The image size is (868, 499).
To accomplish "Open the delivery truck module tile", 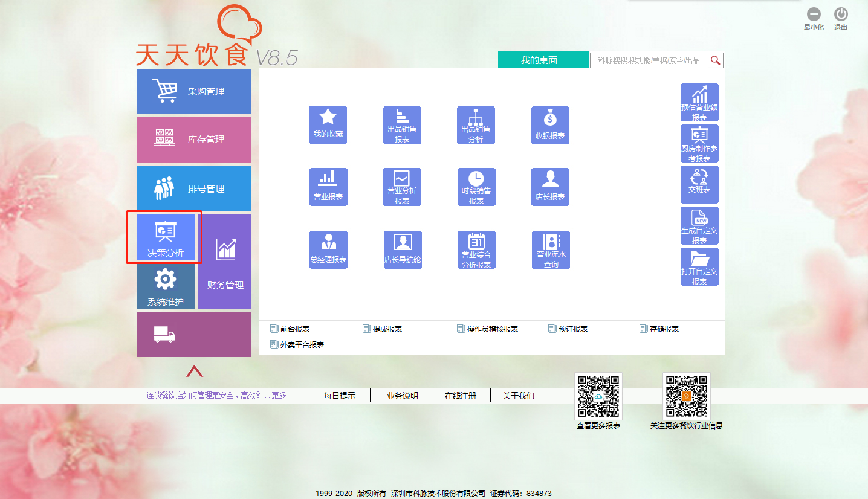I will [x=193, y=334].
